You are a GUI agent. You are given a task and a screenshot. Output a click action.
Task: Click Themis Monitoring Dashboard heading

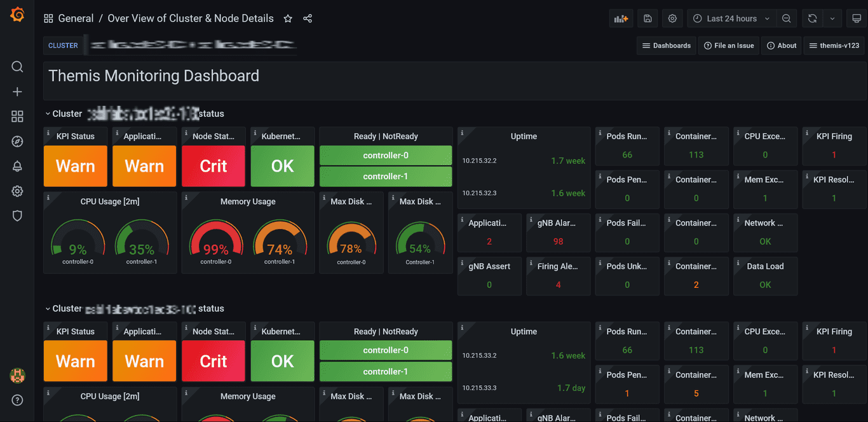(x=154, y=76)
